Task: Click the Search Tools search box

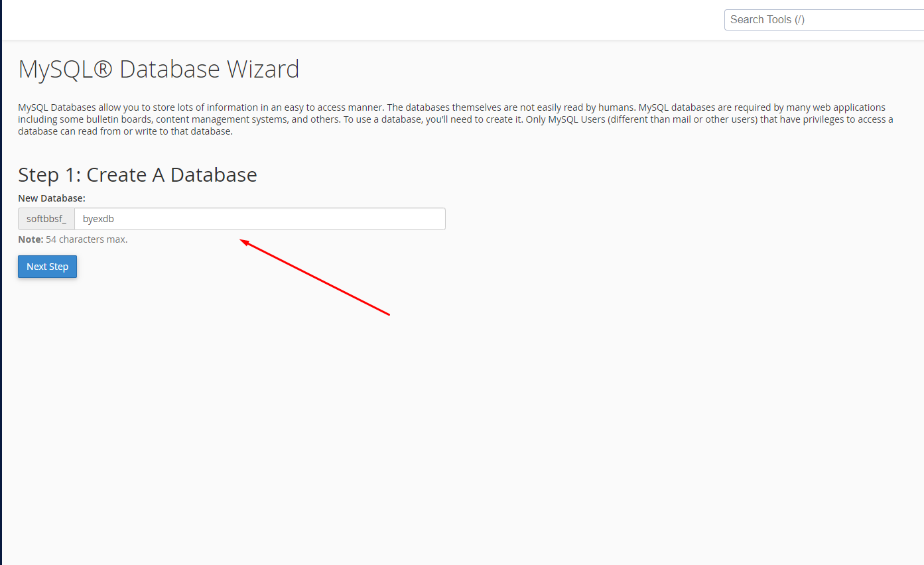Action: click(x=823, y=20)
